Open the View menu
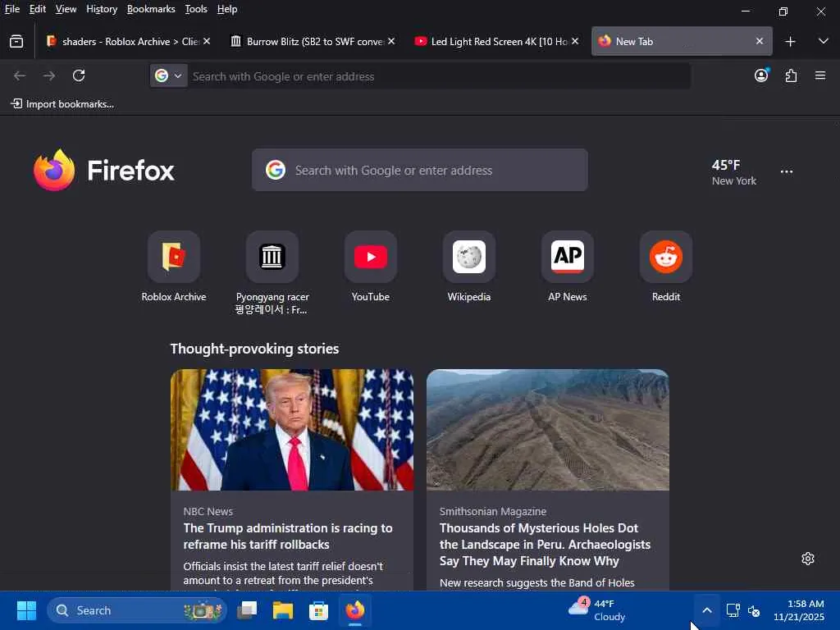Screen dimensions: 840x630 pyautogui.click(x=66, y=9)
